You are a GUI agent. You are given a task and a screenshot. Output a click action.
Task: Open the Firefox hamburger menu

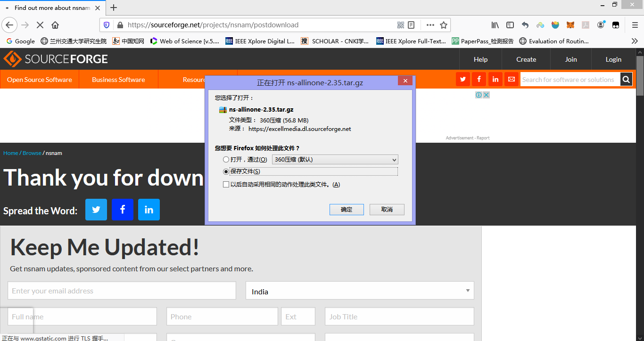coord(635,24)
